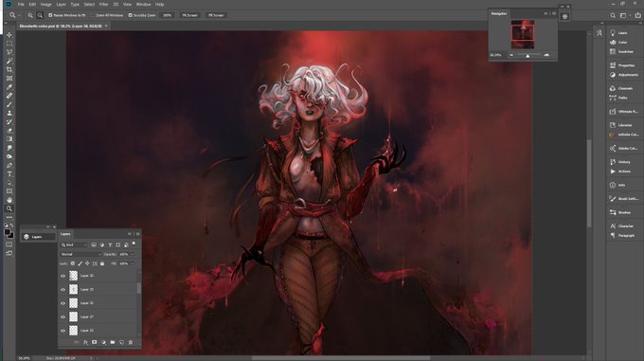The image size is (644, 361).
Task: Select the Clone Stamp tool
Action: [9, 113]
